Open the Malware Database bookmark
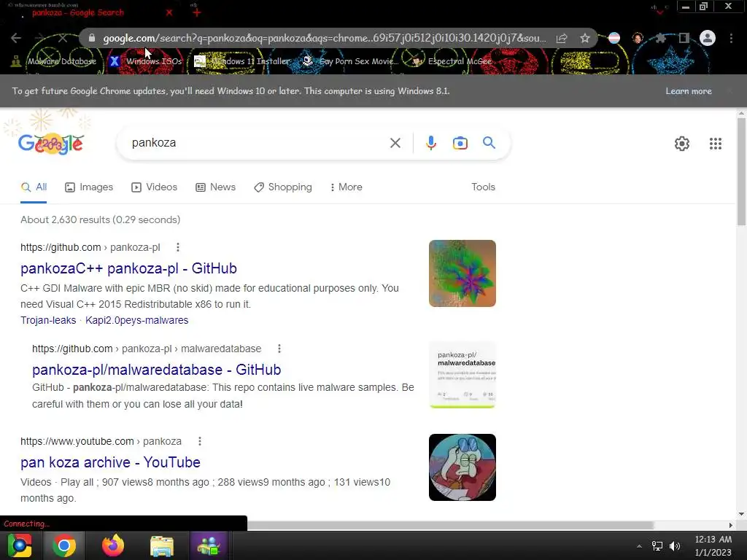 click(x=53, y=61)
